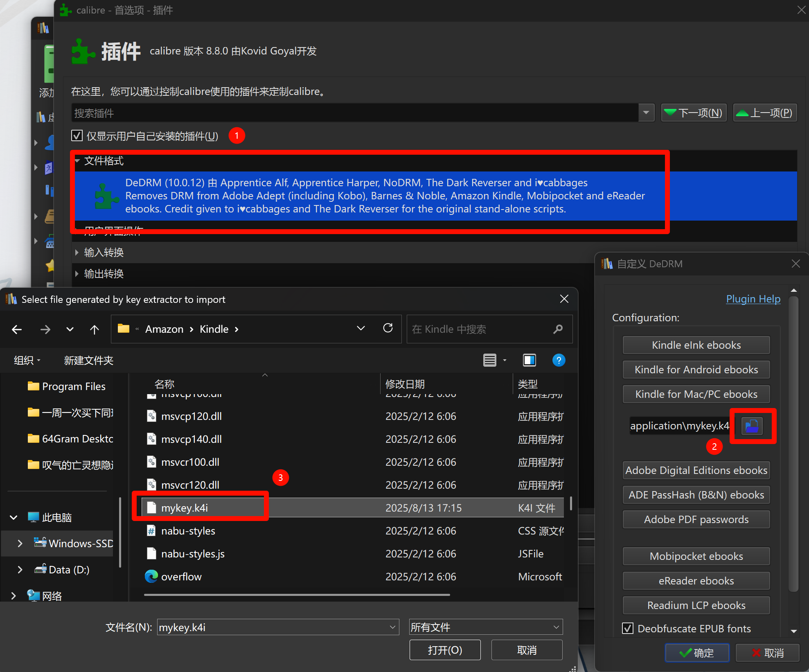The image size is (809, 672).
Task: Open address bar previous locations dropdown
Action: 361,328
